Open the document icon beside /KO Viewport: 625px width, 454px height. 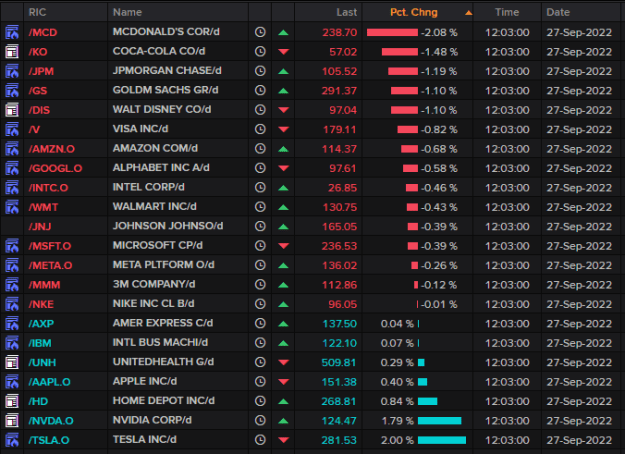point(12,52)
